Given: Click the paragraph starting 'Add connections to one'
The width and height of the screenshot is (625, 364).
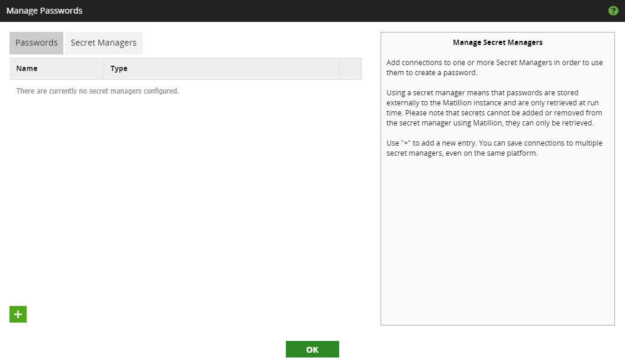Looking at the screenshot, I should pos(494,67).
